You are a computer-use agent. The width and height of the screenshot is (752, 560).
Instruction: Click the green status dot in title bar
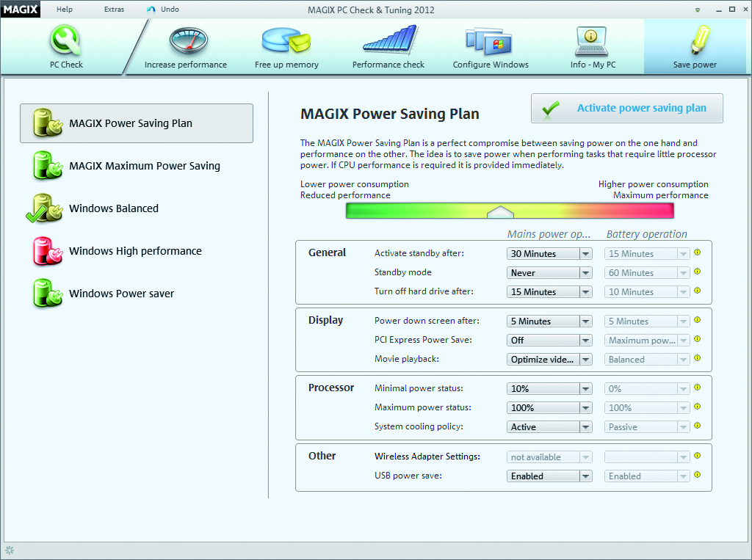tap(698, 10)
